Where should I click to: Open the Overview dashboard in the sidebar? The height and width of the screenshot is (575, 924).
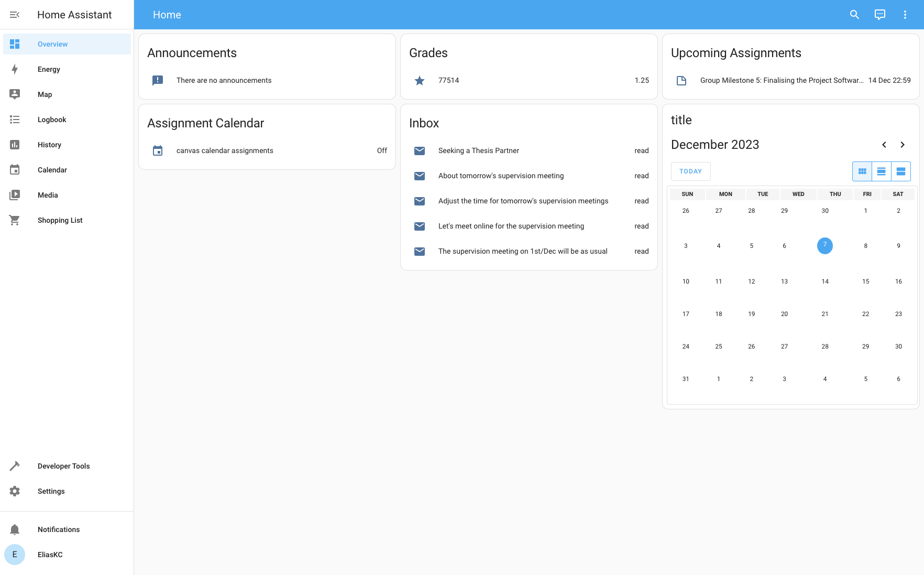[67, 44]
